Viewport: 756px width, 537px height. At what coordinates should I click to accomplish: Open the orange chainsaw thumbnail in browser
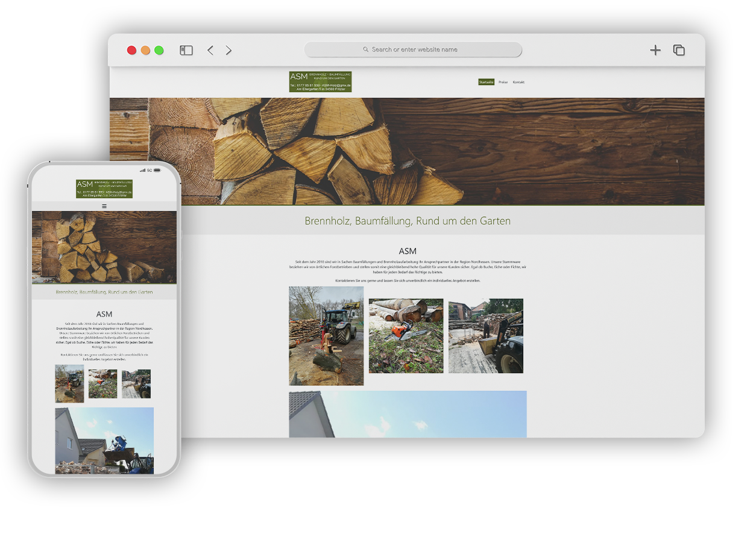pos(406,336)
